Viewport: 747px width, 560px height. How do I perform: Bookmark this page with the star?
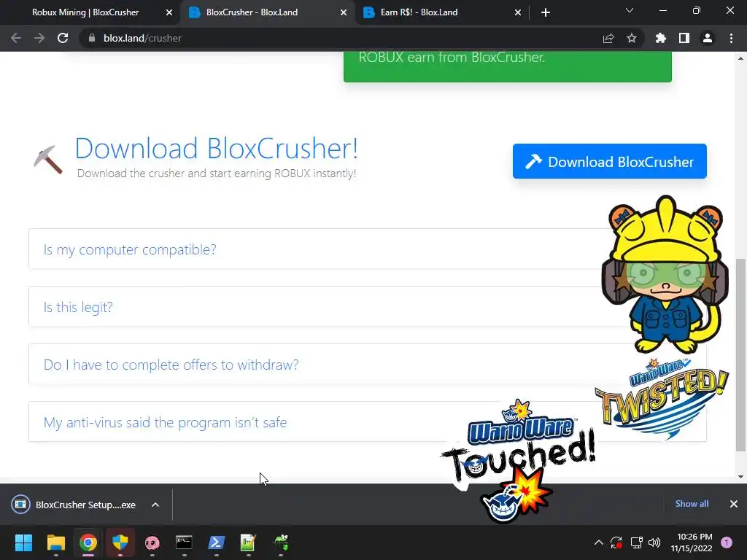pyautogui.click(x=632, y=38)
